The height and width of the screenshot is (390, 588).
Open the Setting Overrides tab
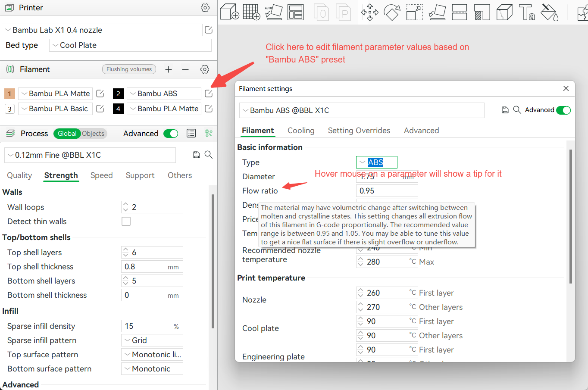[359, 131]
